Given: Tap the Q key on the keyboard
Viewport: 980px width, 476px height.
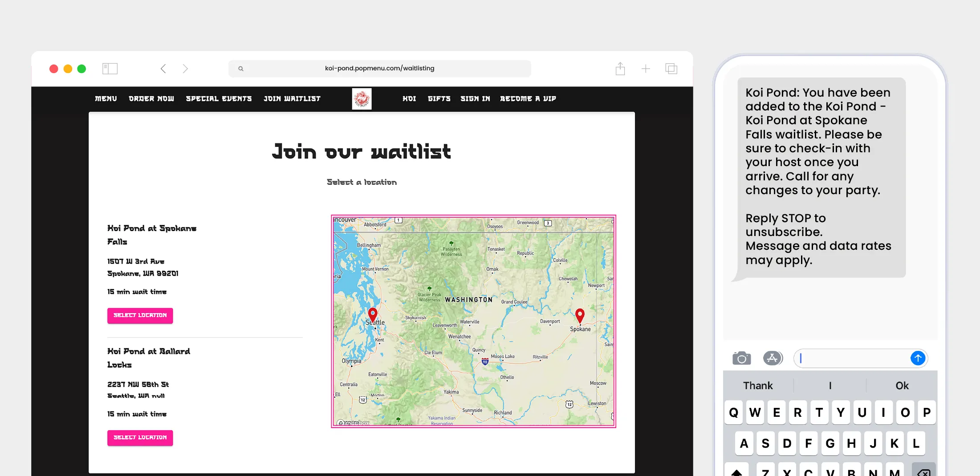Looking at the screenshot, I should coord(733,412).
